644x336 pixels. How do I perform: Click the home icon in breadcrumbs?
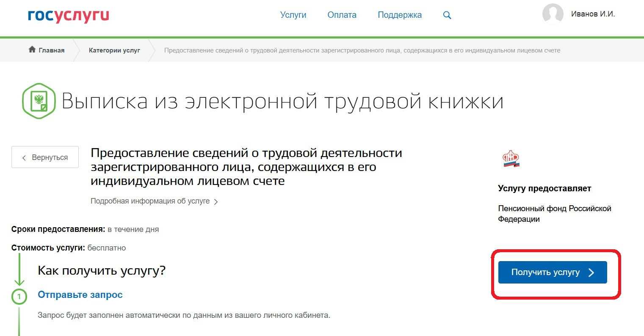point(32,50)
